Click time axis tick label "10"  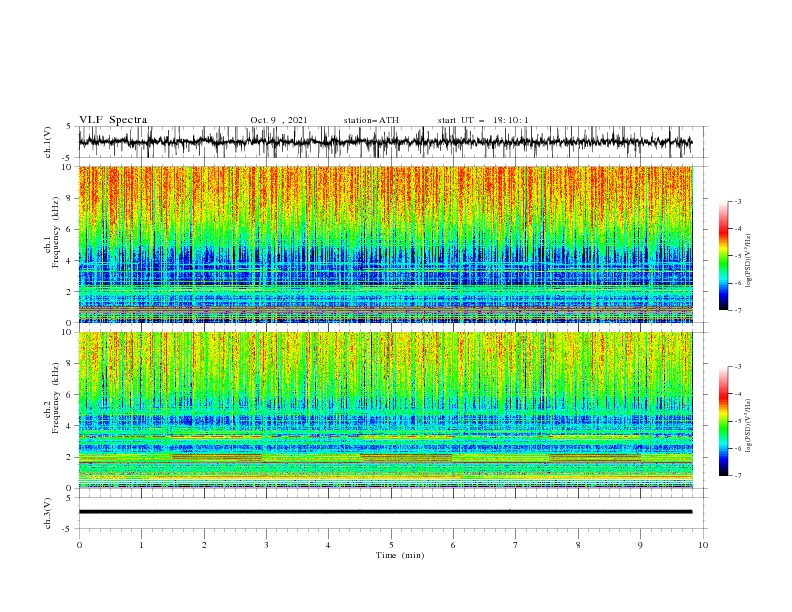[x=703, y=545]
